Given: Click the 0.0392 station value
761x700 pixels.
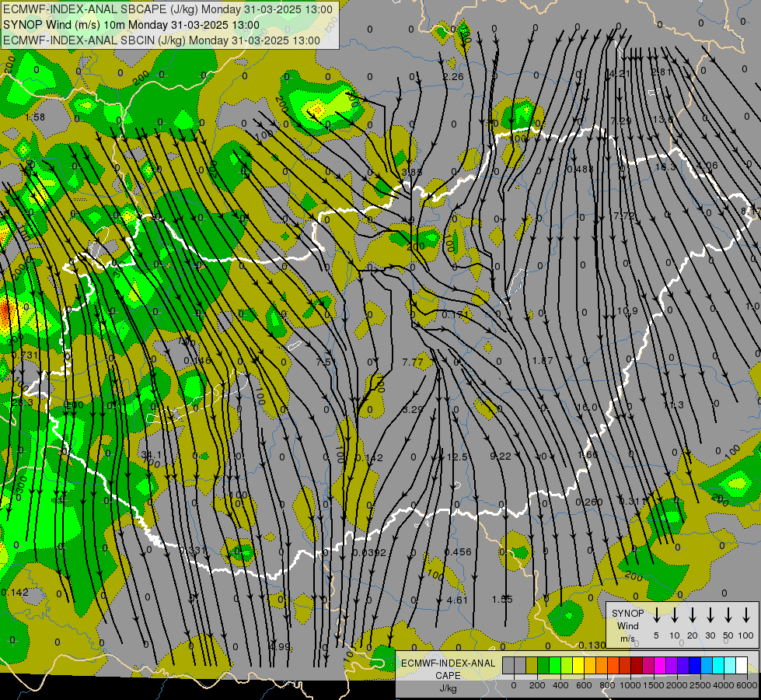Looking at the screenshot, I should coord(369,553).
